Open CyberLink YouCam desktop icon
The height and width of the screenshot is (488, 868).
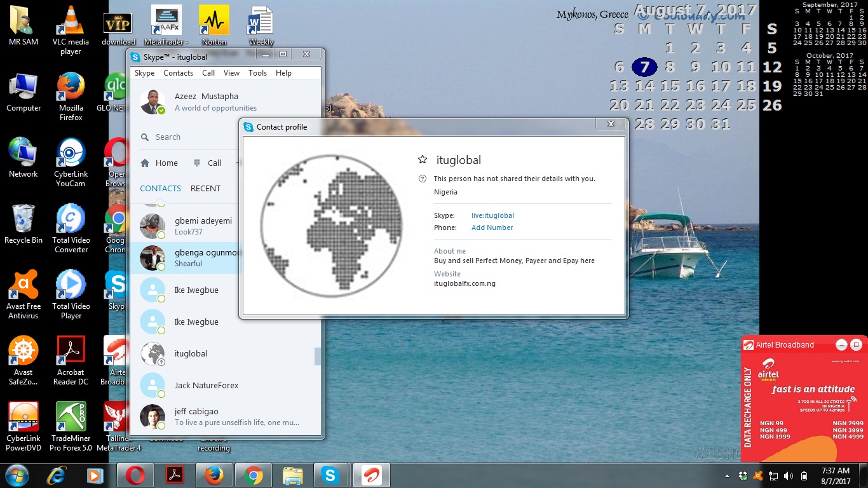coord(71,163)
